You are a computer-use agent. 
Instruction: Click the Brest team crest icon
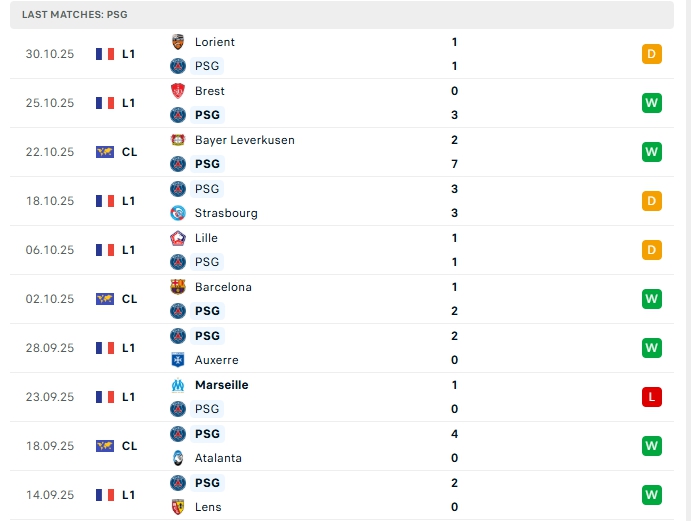[x=178, y=91]
